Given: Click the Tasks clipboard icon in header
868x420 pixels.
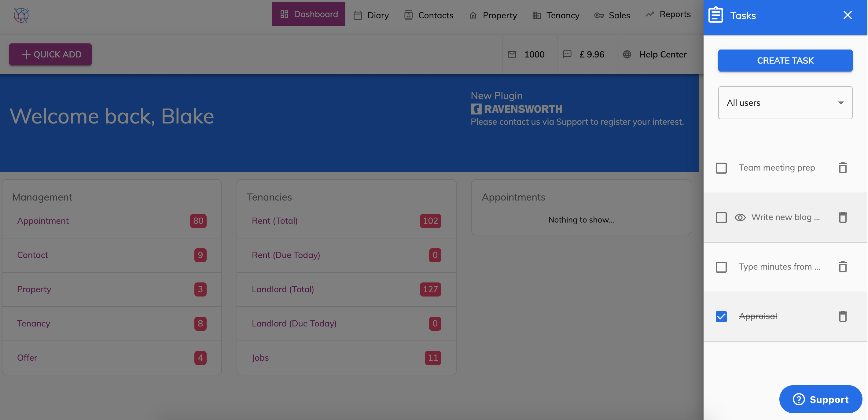Looking at the screenshot, I should 716,15.
